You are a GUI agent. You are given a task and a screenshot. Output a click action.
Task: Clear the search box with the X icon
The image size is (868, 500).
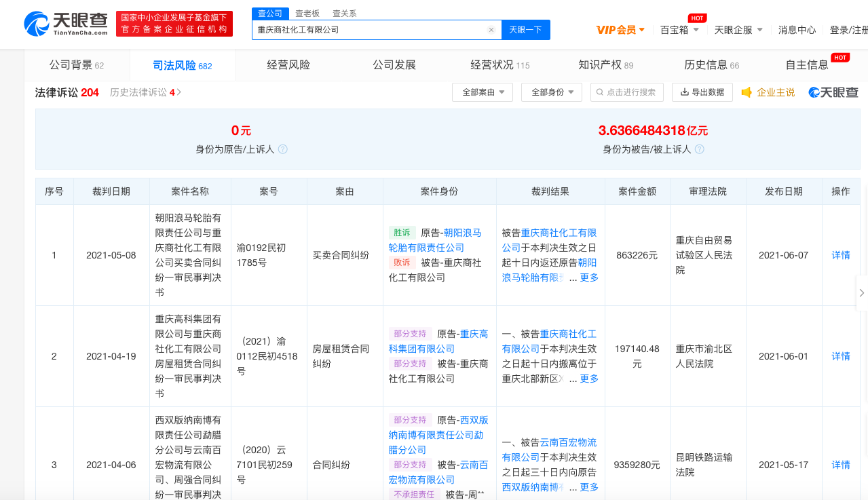tap(491, 30)
